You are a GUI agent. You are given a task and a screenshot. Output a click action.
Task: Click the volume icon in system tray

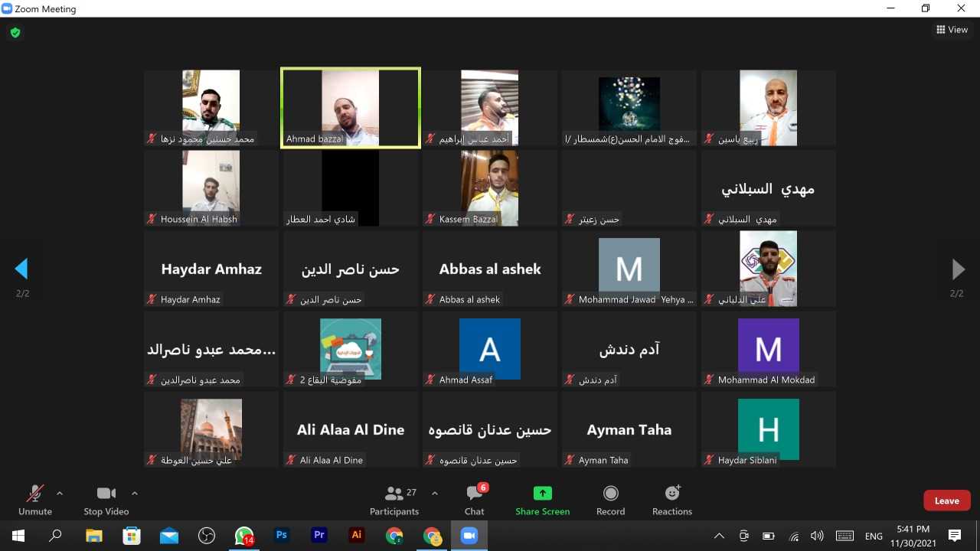(817, 536)
